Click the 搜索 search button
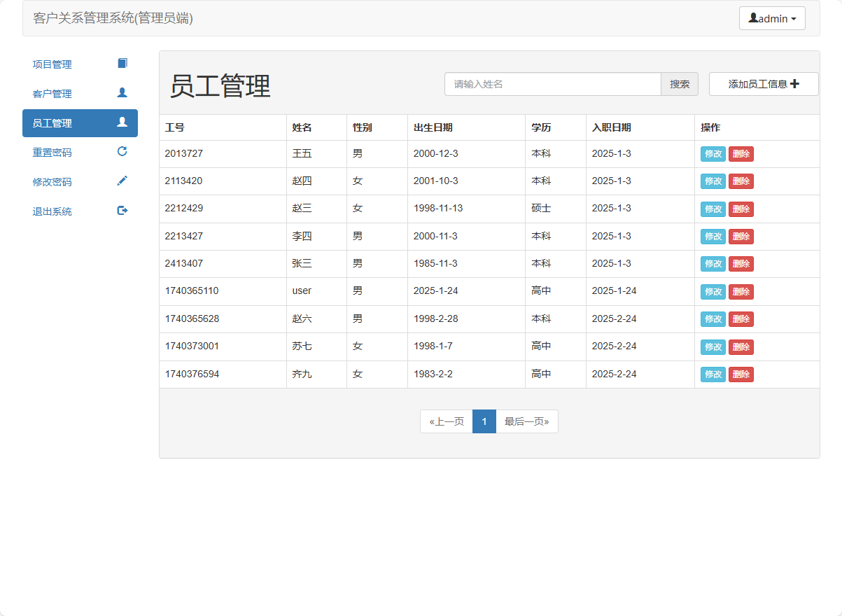Screen dimensions: 842x616 coord(679,83)
